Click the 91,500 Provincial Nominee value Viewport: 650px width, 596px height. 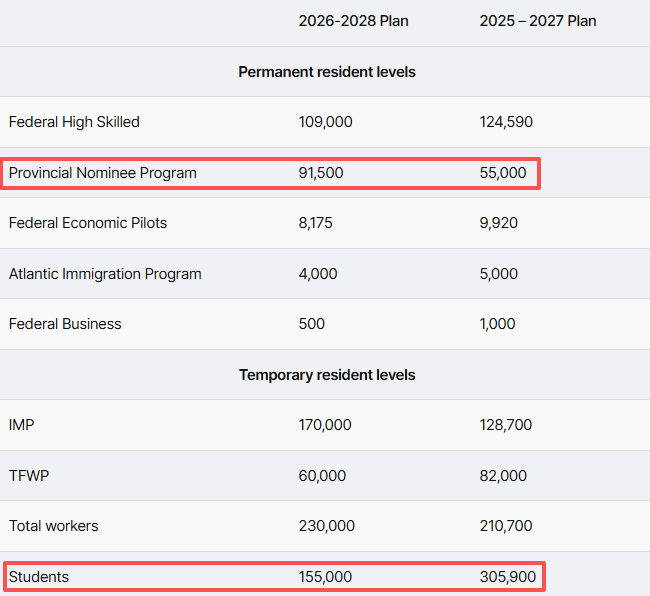click(321, 173)
